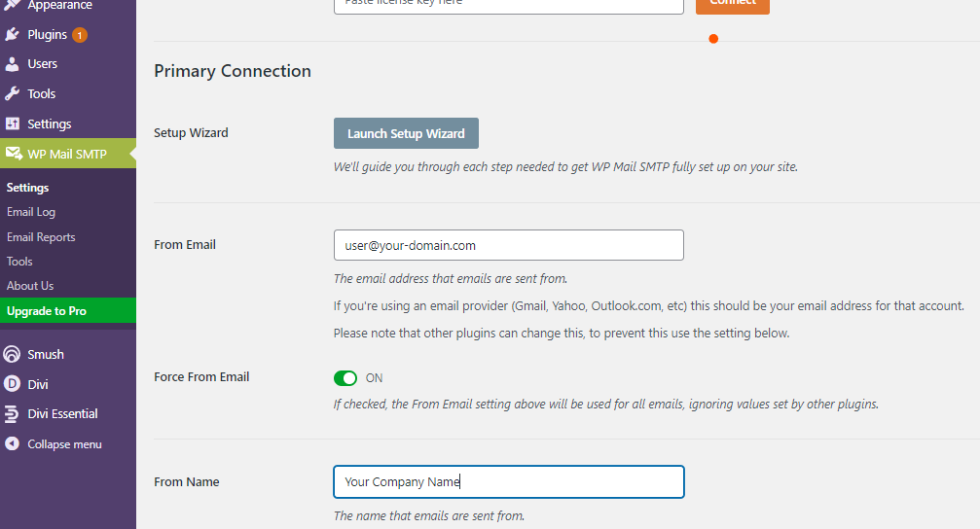This screenshot has height=529, width=980.
Task: Open the Email Reports submenu item
Action: click(x=41, y=236)
